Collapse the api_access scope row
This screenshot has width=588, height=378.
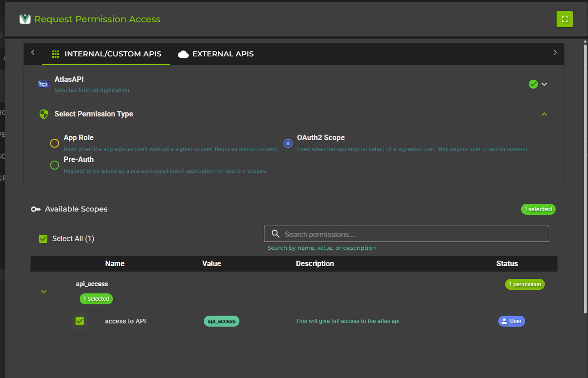pyautogui.click(x=43, y=291)
